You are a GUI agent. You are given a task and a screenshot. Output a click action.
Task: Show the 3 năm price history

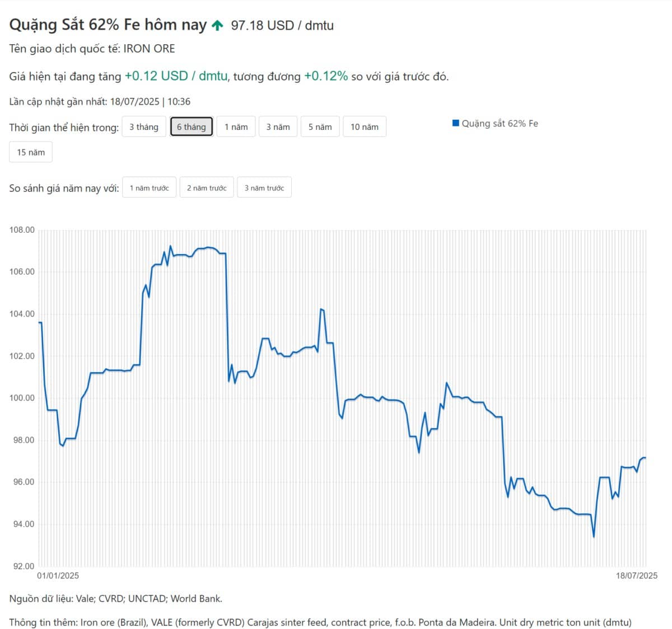coord(278,127)
